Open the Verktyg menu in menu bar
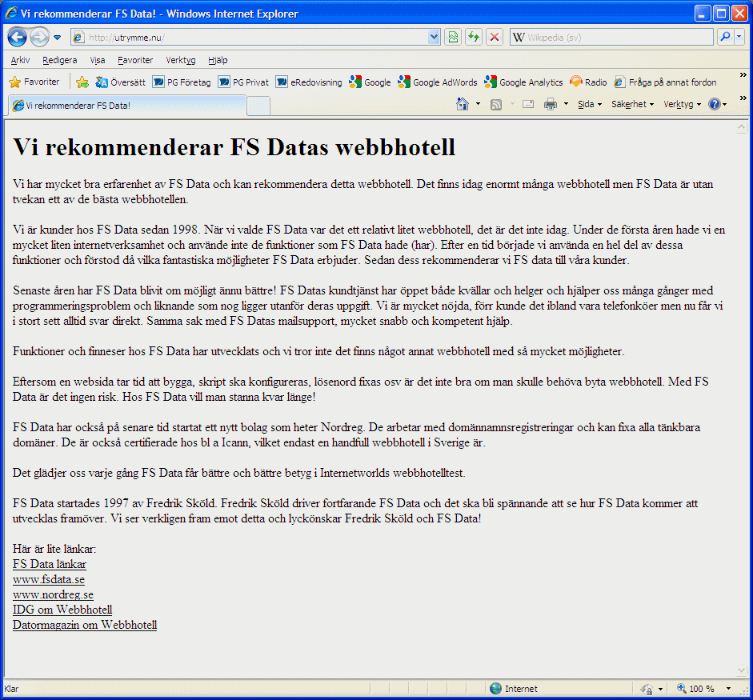Viewport: 753px width, 700px height. (x=181, y=60)
